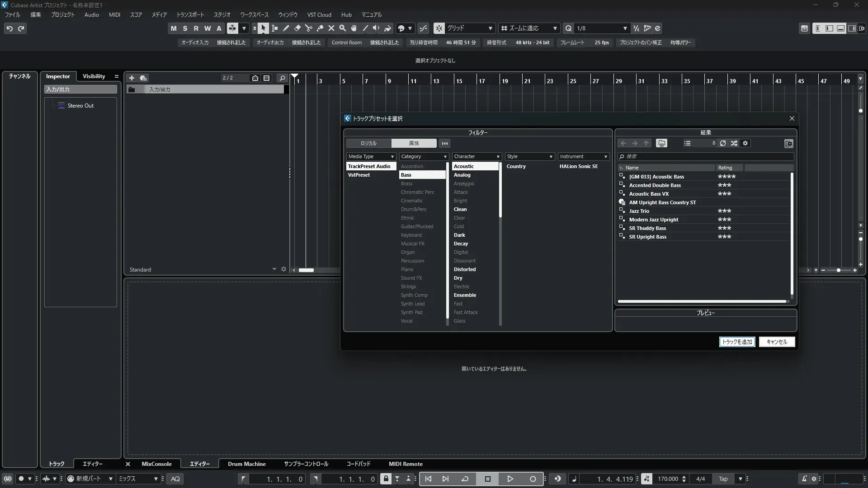Click the horizontal zoom slider handle

click(x=839, y=270)
